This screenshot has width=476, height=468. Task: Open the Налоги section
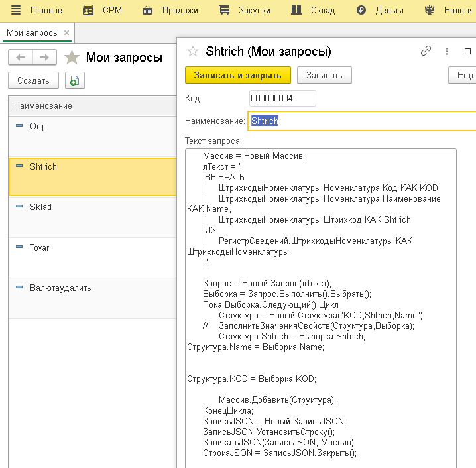click(x=458, y=11)
